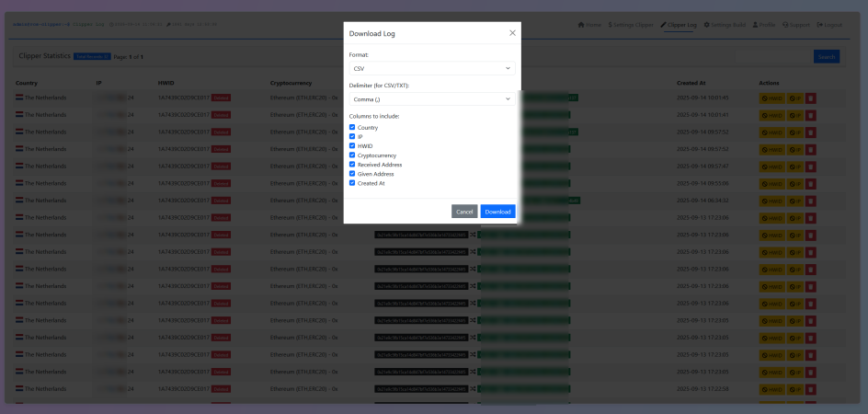The width and height of the screenshot is (868, 414).
Task: Click the Download Log dialog title
Action: point(372,34)
